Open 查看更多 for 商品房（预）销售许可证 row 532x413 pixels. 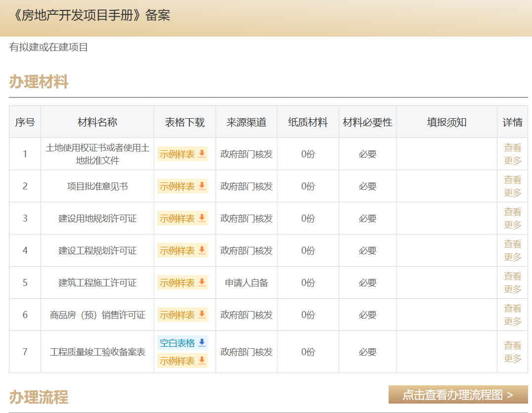pyautogui.click(x=512, y=315)
